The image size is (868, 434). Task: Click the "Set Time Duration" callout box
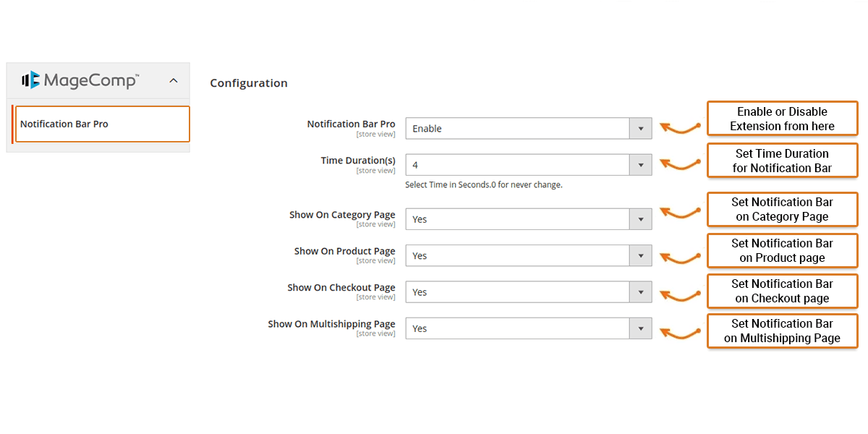coord(782,161)
